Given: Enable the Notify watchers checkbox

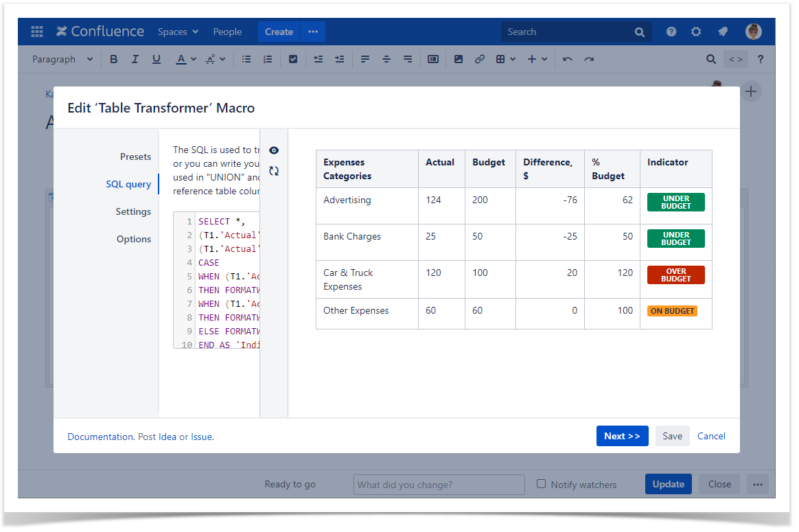Looking at the screenshot, I should 542,484.
